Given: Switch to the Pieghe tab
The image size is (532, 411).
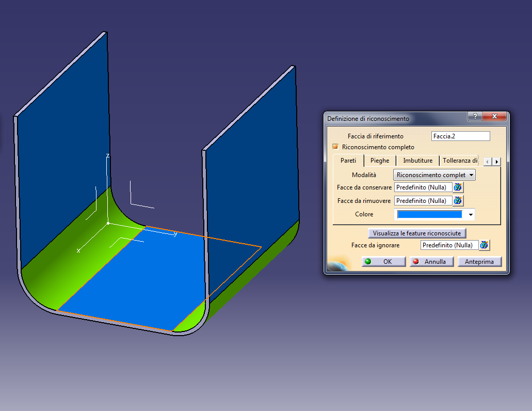Looking at the screenshot, I should tap(380, 161).
